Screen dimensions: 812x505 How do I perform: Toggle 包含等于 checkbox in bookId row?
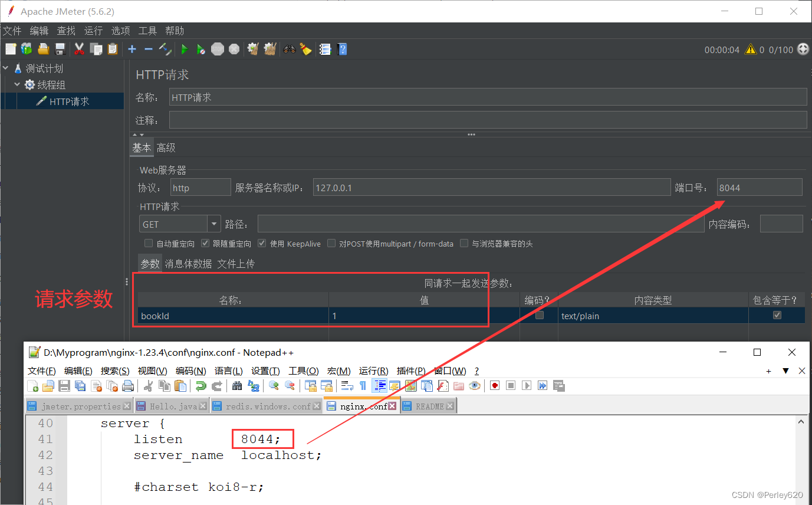[x=777, y=316]
